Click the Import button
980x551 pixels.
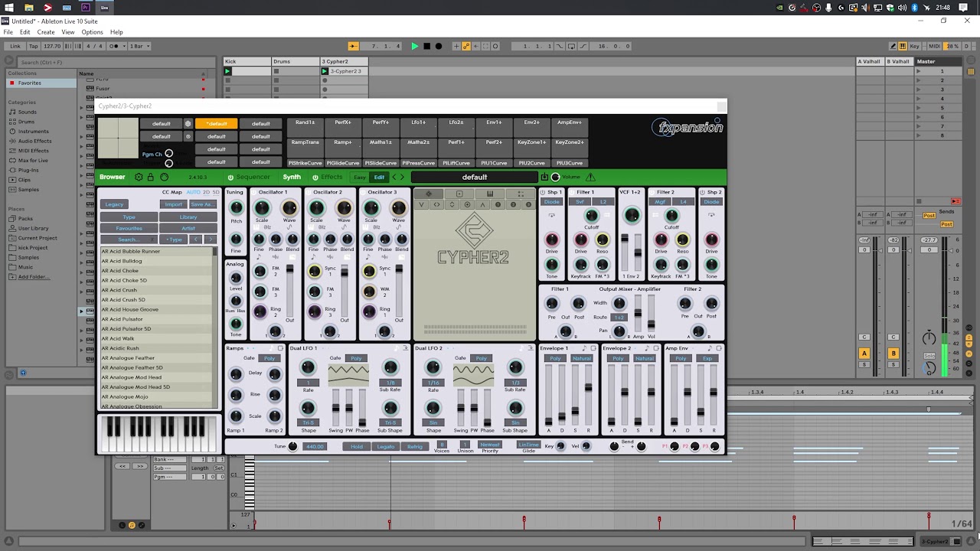coord(174,204)
